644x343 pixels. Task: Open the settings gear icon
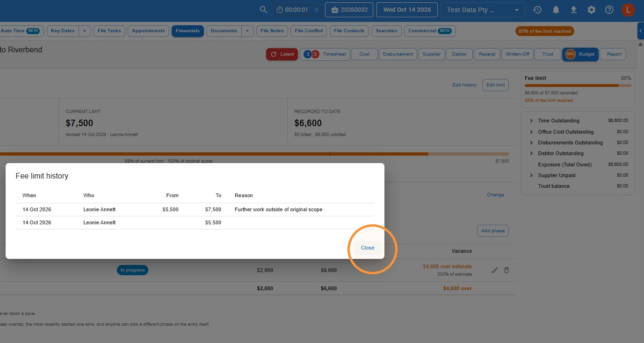(x=592, y=10)
